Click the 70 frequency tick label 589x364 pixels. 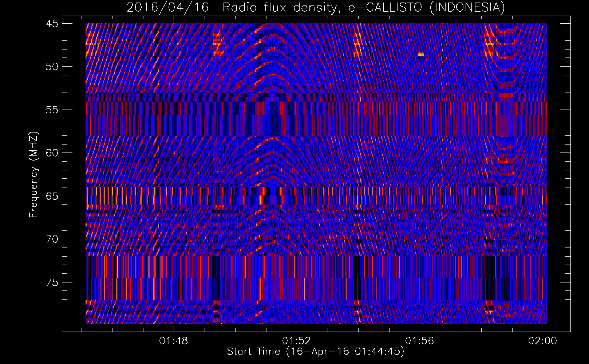coord(52,239)
